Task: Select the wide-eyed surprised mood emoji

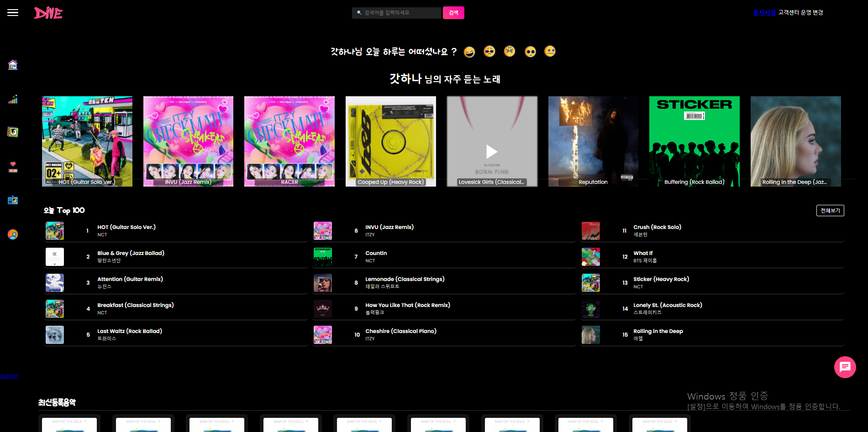Action: (530, 52)
